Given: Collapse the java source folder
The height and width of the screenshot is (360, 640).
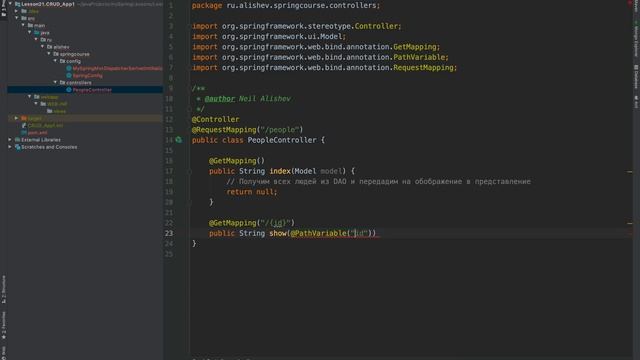Looking at the screenshot, I should pyautogui.click(x=30, y=32).
